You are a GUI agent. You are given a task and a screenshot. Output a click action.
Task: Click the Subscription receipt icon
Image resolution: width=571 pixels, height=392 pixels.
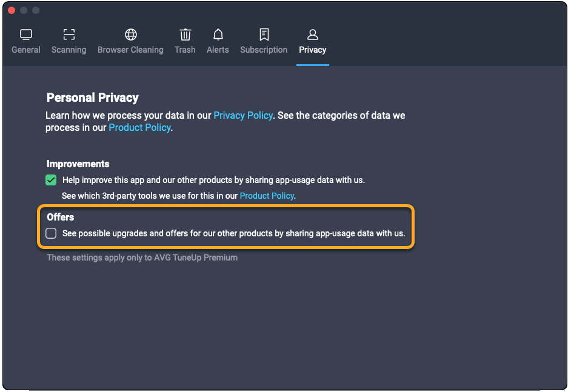[264, 35]
